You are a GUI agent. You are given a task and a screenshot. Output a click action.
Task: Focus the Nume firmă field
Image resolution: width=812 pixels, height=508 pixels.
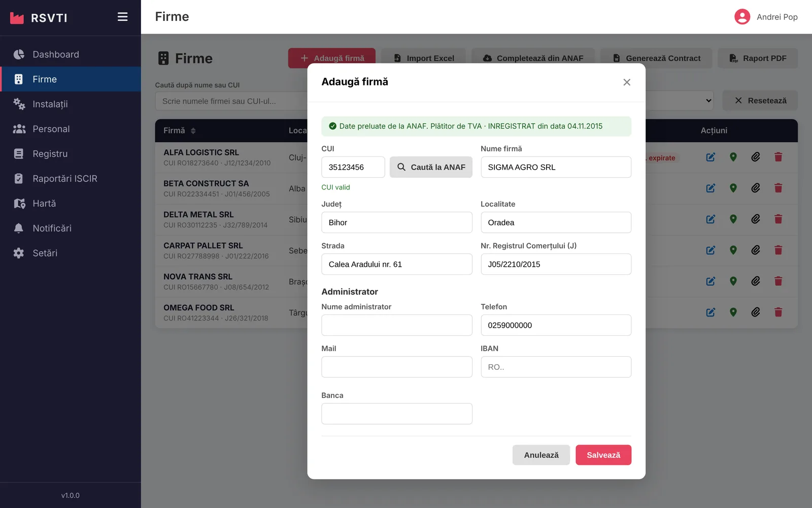556,167
